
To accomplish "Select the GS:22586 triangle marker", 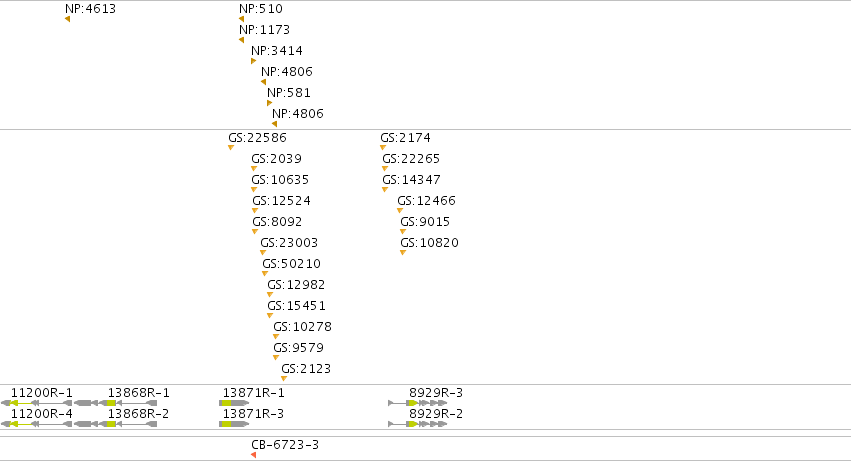I will (231, 148).
